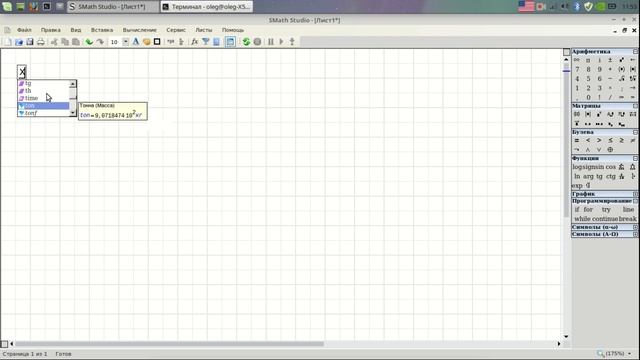The width and height of the screenshot is (640, 360).
Task: Open the Сервис menu
Action: click(x=176, y=30)
